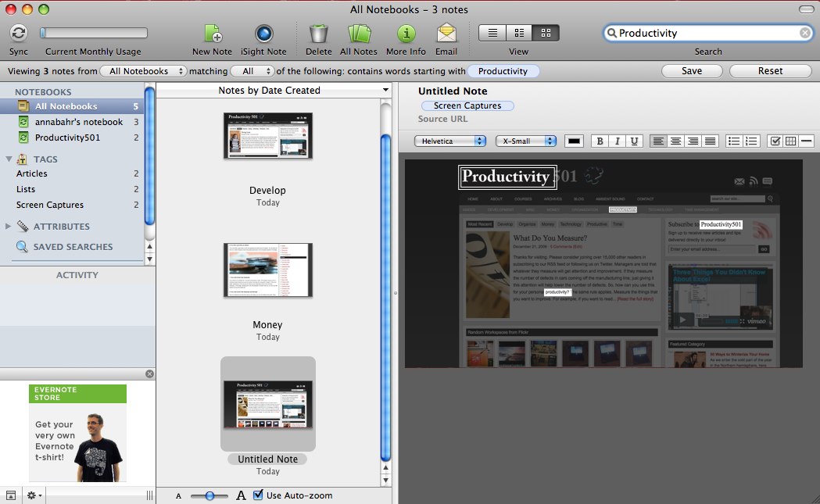Align text left
This screenshot has height=504, width=820.
coord(658,141)
